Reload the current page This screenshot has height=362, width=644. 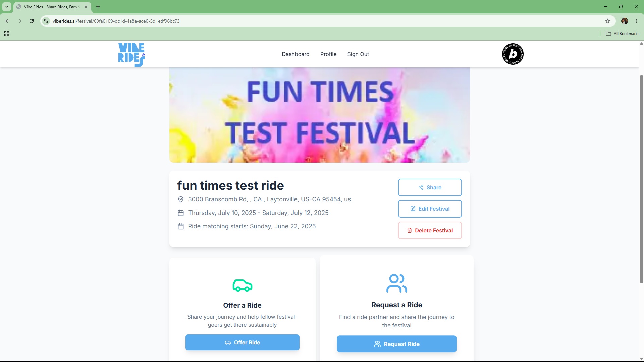tap(32, 21)
